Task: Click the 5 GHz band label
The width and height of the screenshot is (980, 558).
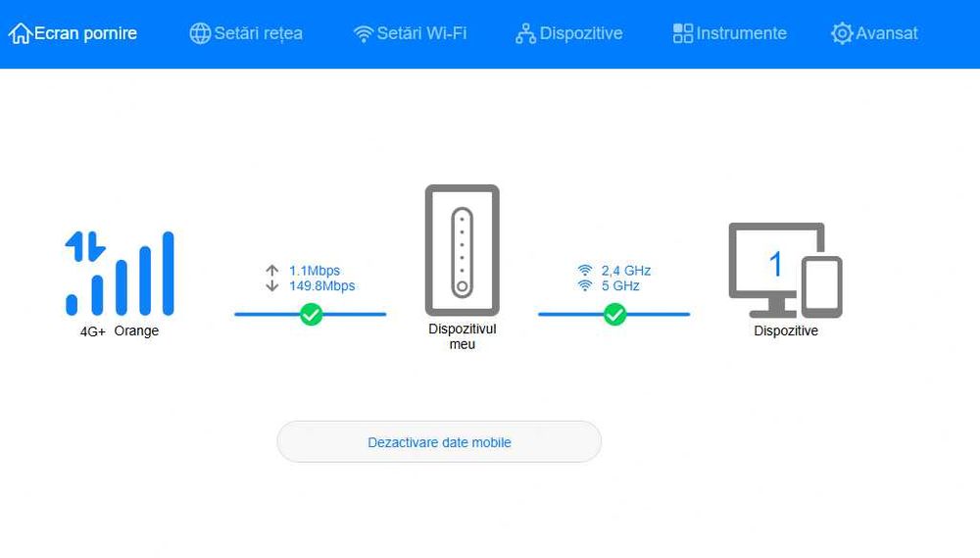Action: pos(620,286)
